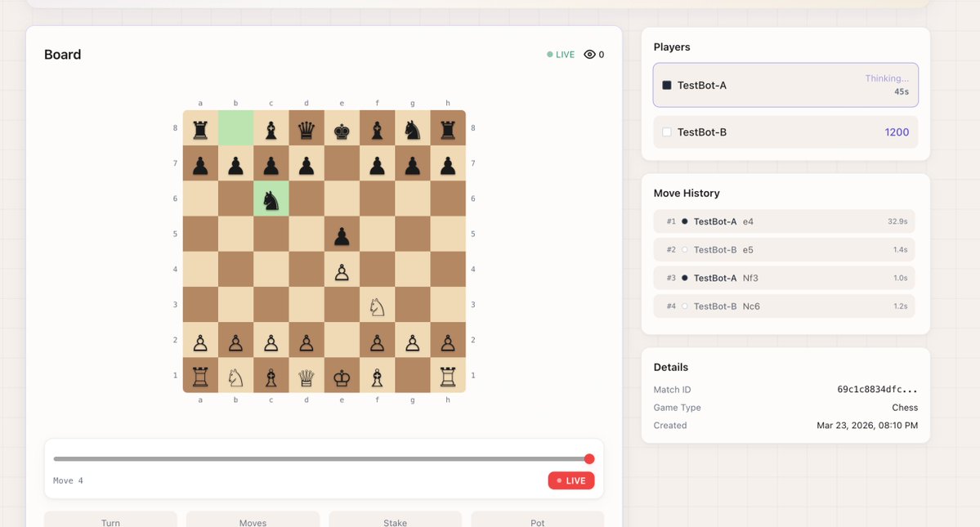The width and height of the screenshot is (980, 527).
Task: Click the Moves stat card
Action: (253, 519)
